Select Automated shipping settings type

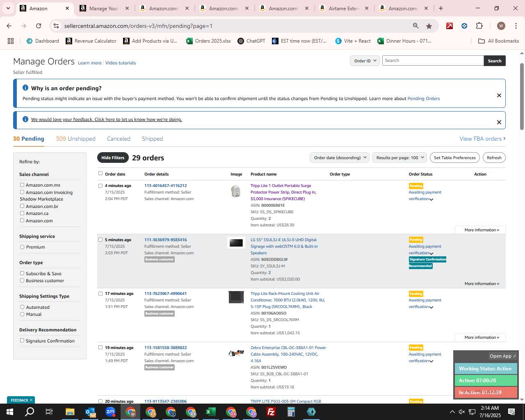point(22,307)
